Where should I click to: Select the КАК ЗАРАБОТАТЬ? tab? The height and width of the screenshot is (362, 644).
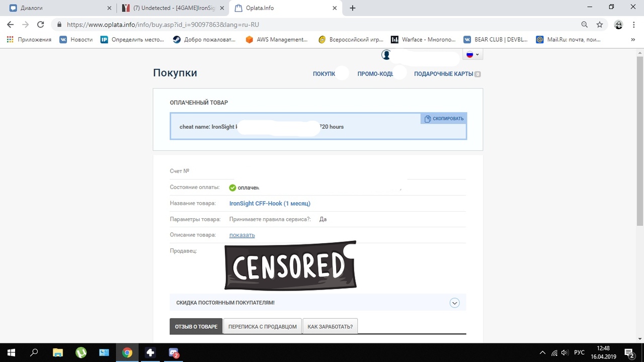click(x=330, y=326)
